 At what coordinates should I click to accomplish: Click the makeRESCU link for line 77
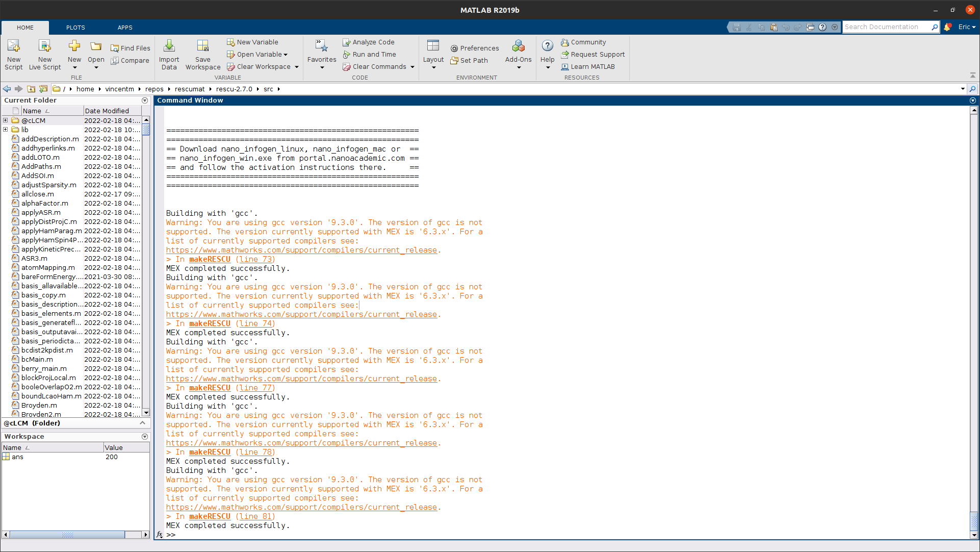(x=210, y=388)
